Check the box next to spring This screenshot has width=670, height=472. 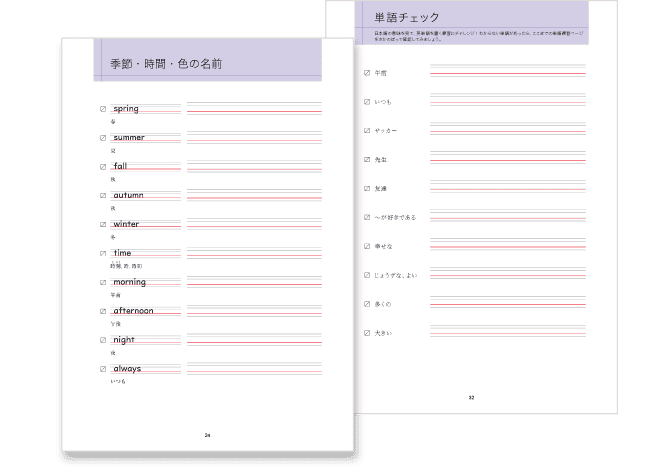103,109
